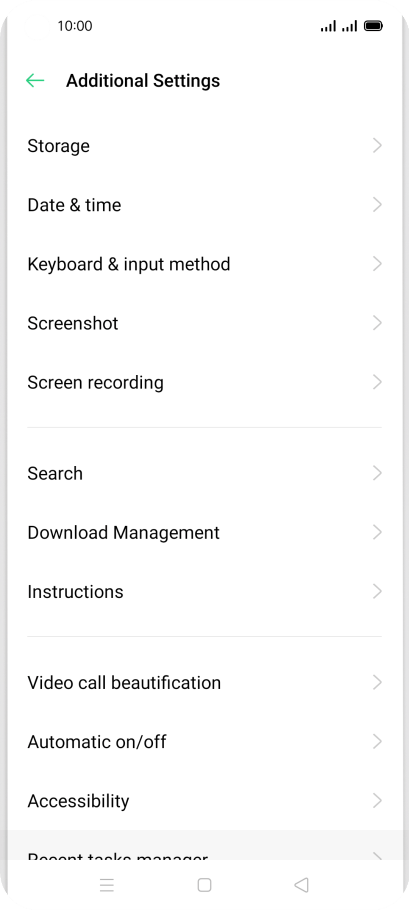Tap chevron next to Accessibility
The width and height of the screenshot is (409, 910).
[377, 801]
